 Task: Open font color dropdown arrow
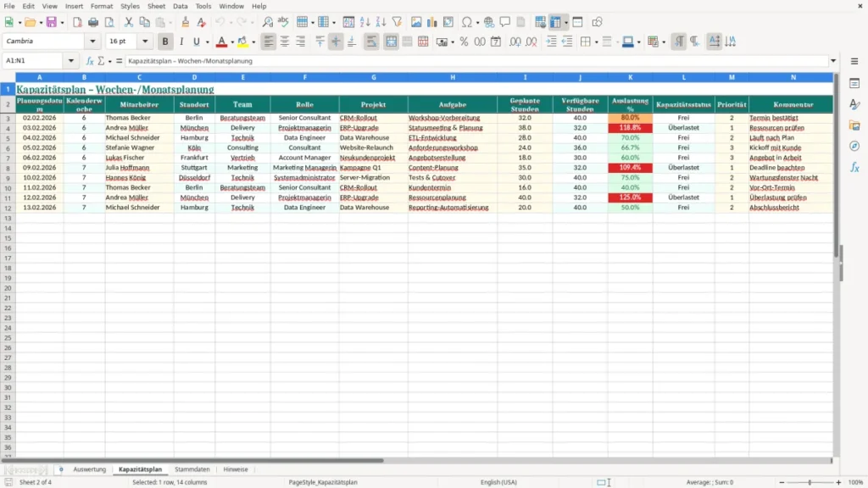coord(232,42)
